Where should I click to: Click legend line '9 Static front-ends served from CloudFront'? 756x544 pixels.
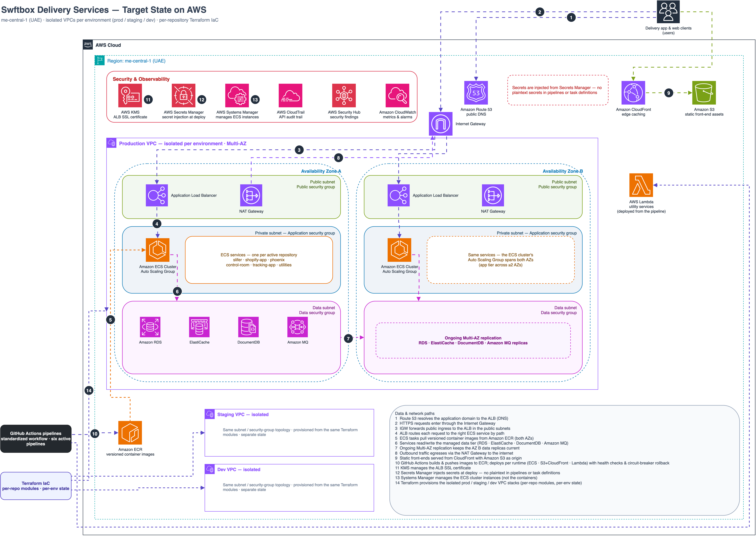tap(458, 458)
